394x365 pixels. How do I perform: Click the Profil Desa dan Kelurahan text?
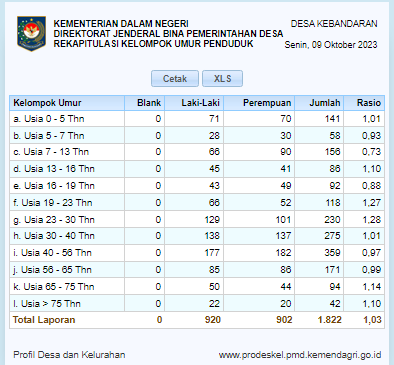pyautogui.click(x=69, y=355)
